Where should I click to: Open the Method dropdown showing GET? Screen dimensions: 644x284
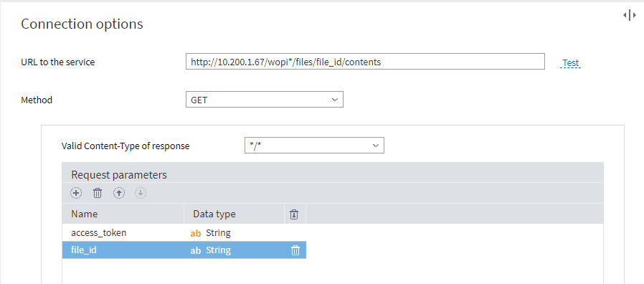[x=265, y=100]
